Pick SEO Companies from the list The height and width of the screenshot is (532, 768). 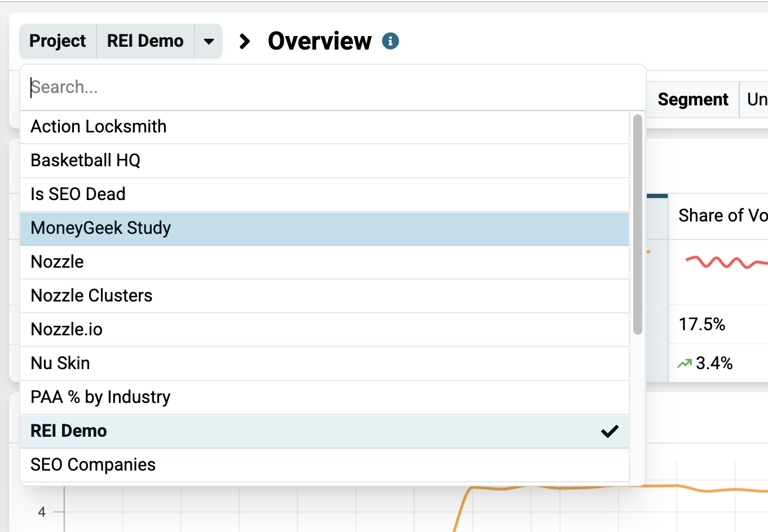(324, 465)
